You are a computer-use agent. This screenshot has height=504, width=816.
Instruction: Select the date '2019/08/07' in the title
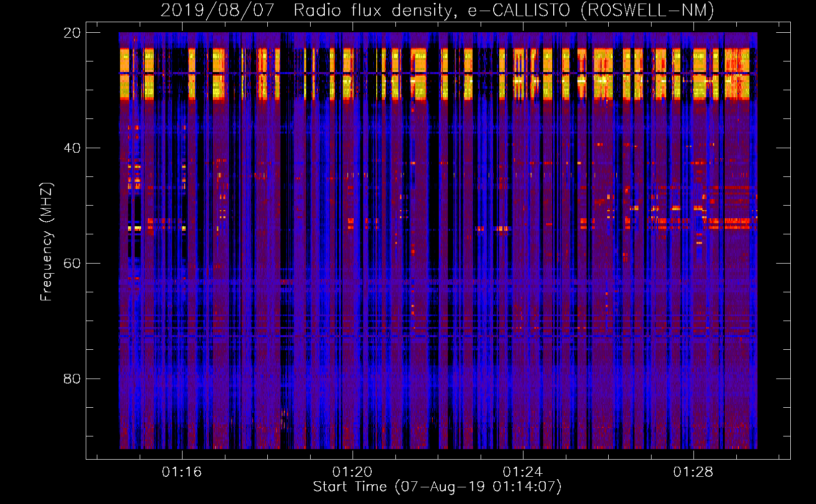[x=217, y=10]
